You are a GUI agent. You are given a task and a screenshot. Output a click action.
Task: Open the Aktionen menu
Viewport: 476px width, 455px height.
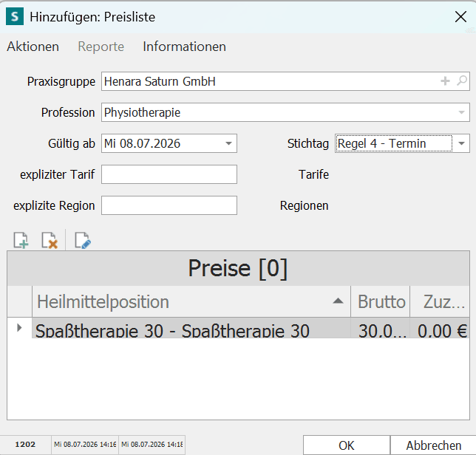(33, 47)
